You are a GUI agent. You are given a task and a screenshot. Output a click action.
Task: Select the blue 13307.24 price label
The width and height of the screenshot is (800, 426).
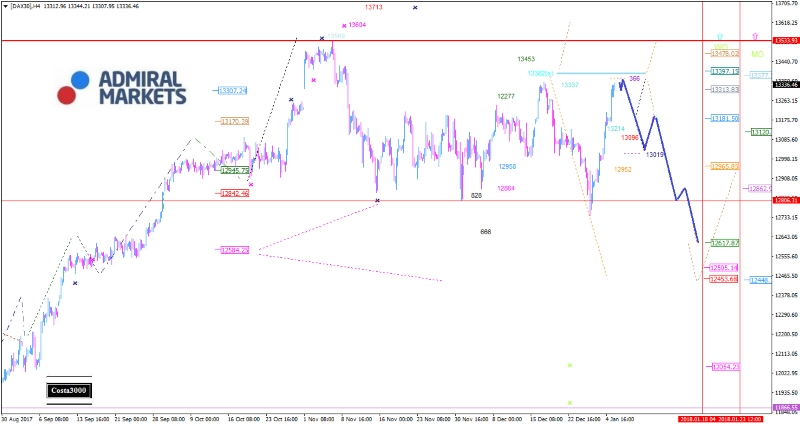tap(232, 91)
